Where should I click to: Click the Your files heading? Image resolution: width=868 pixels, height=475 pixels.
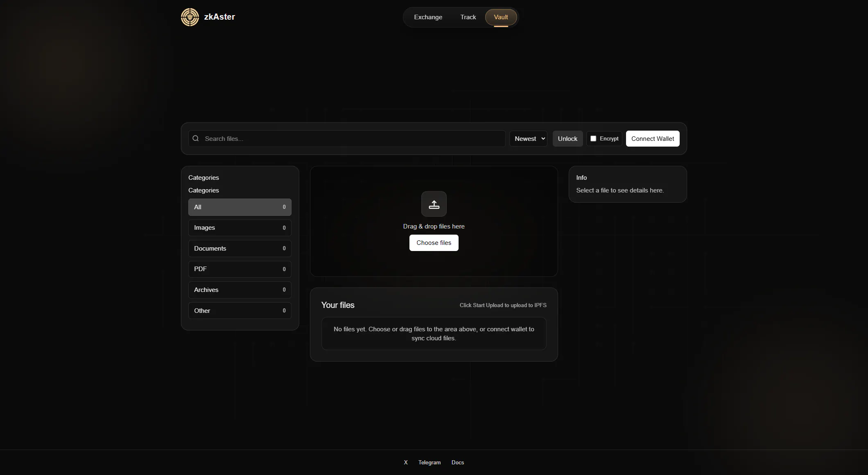(x=338, y=305)
